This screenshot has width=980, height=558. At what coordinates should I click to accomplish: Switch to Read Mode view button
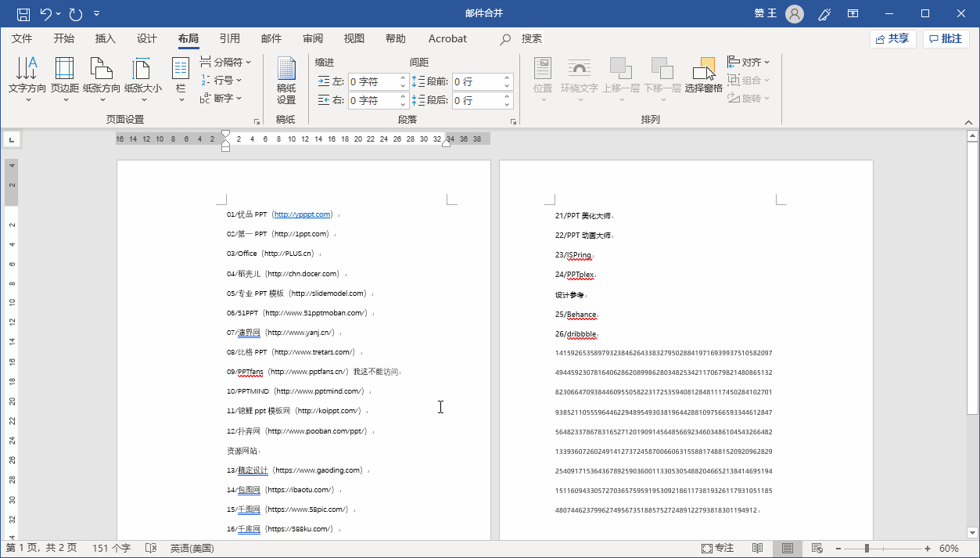tap(757, 549)
